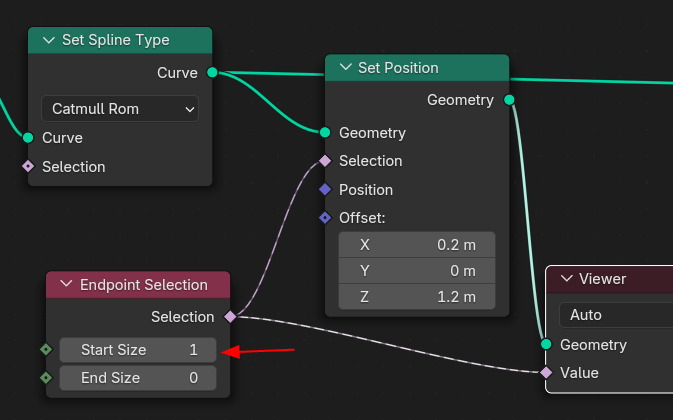Viewport: 673px width, 420px height.
Task: Click the Geometry output socket of Set Position
Action: pyautogui.click(x=509, y=100)
